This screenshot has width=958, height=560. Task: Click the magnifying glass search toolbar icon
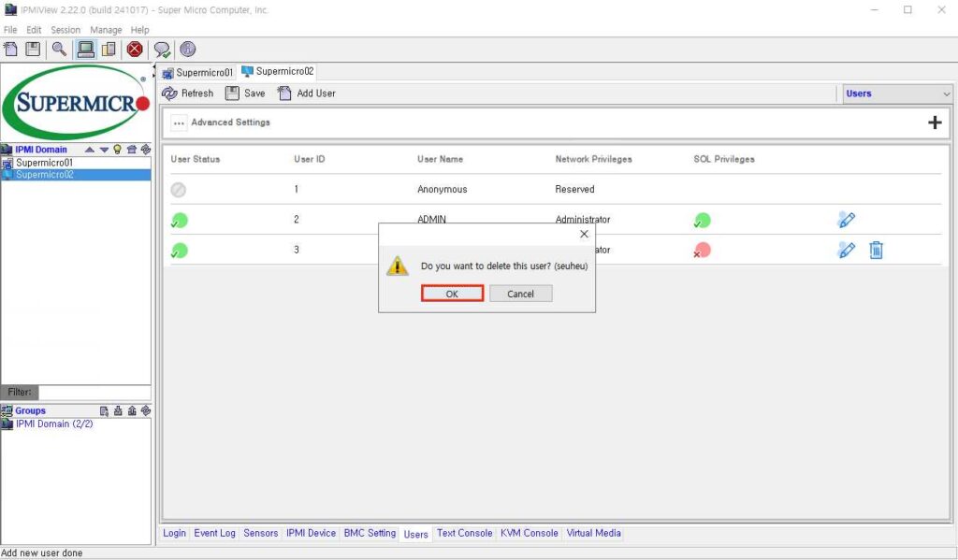tap(59, 49)
